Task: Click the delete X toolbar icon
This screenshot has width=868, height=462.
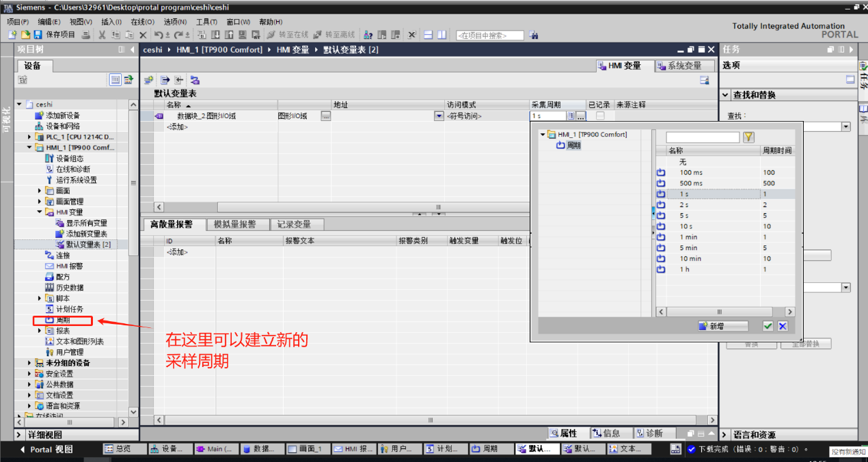Action: point(143,35)
